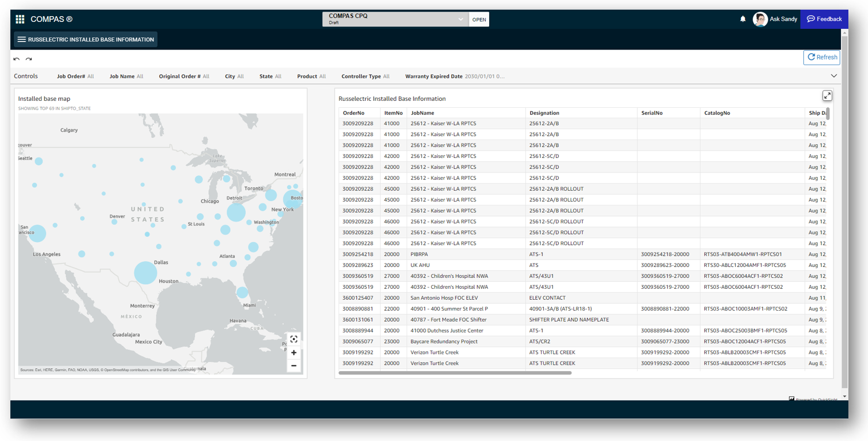Maximize the Installed Base Information table

[827, 96]
